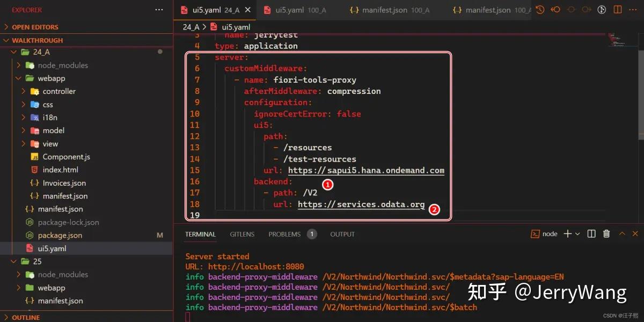Click the git graph circular icon
Viewport: 644px width, 322px height.
click(x=602, y=10)
